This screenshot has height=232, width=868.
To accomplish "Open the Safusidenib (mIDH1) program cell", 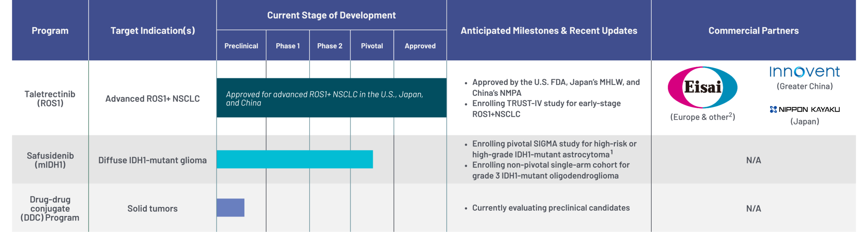I will click(50, 160).
